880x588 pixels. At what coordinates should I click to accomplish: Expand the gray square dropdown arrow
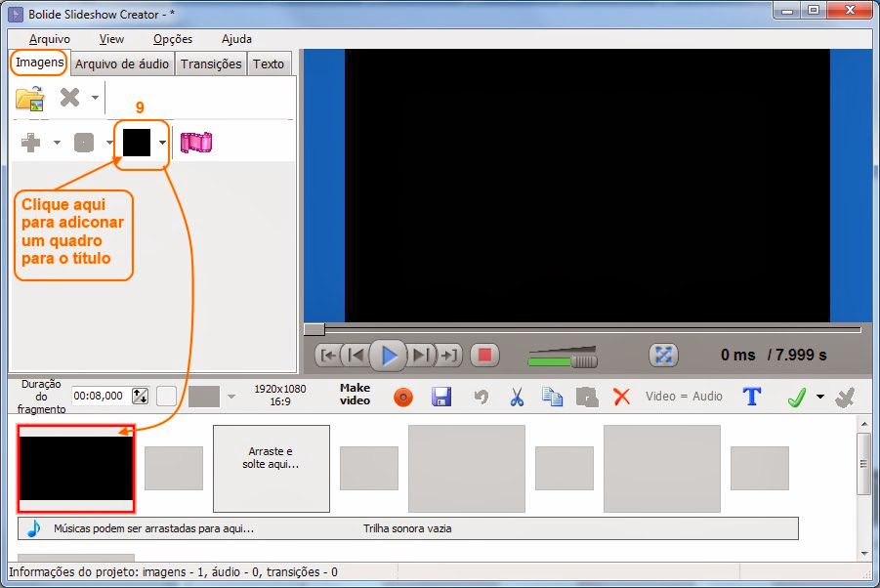[x=109, y=143]
